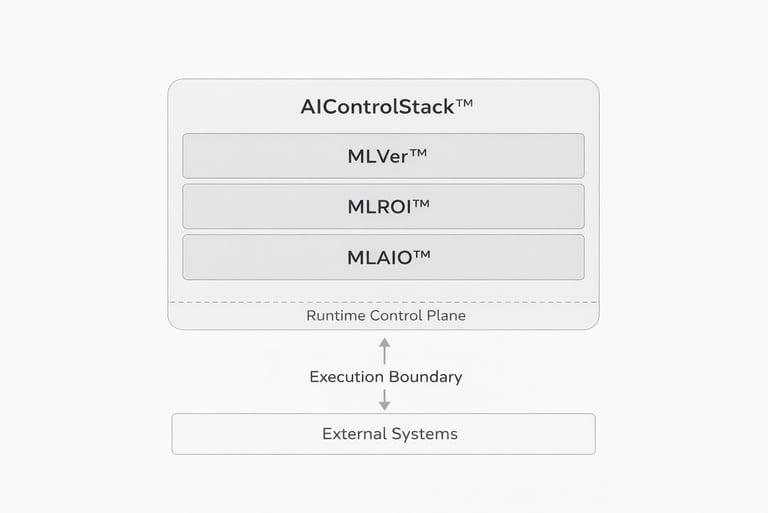The height and width of the screenshot is (513, 768).
Task: Select the Runtime Control Plane label
Action: pyautogui.click(x=385, y=315)
